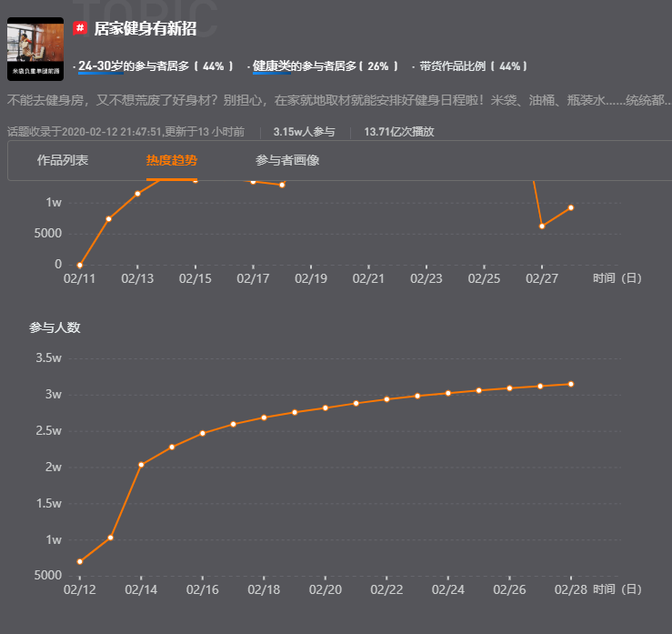Click the 02/20 data point on 参与人数 chart
The image size is (672, 634).
326,408
